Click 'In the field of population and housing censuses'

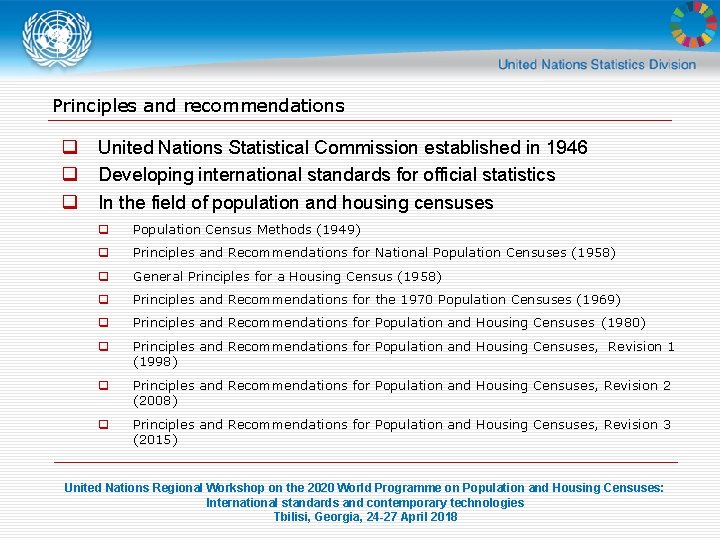296,202
